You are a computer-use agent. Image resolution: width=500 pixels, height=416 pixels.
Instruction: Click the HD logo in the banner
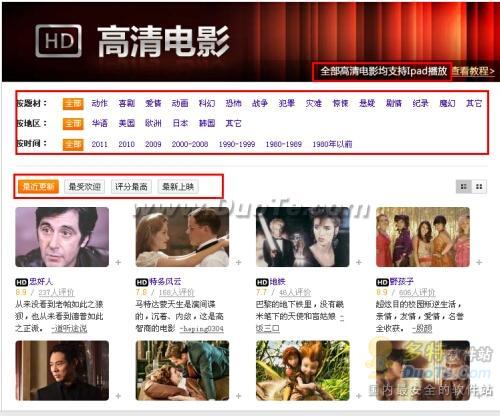[59, 41]
